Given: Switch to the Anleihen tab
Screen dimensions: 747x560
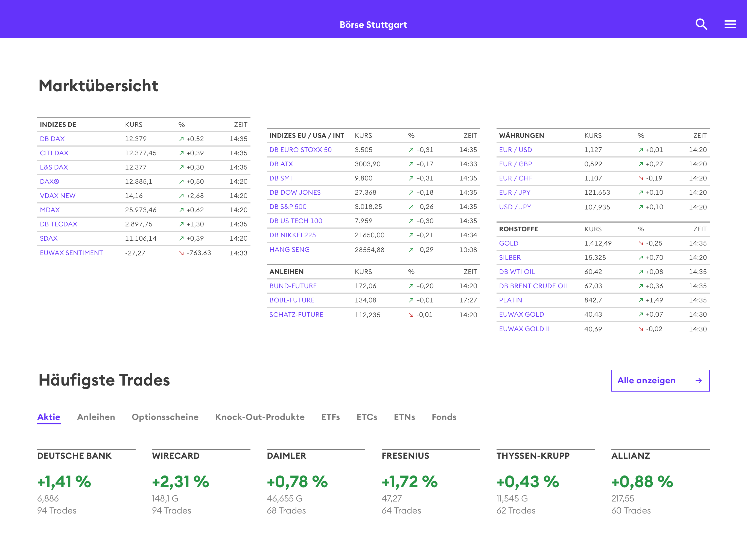Looking at the screenshot, I should pyautogui.click(x=96, y=417).
